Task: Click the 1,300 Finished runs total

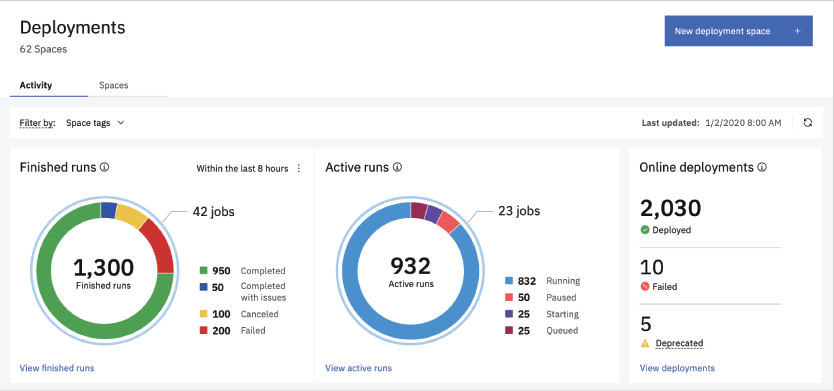Action: point(103,267)
